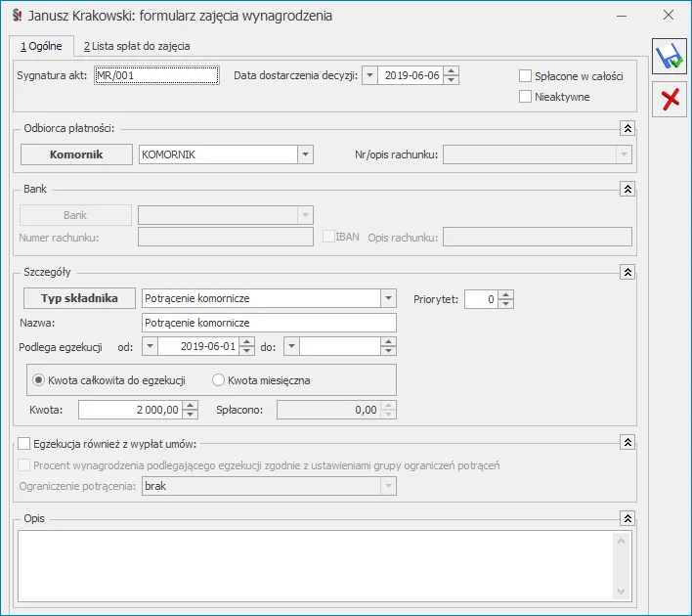
Task: Click the save icon with green checkmark
Action: pyautogui.click(x=670, y=58)
